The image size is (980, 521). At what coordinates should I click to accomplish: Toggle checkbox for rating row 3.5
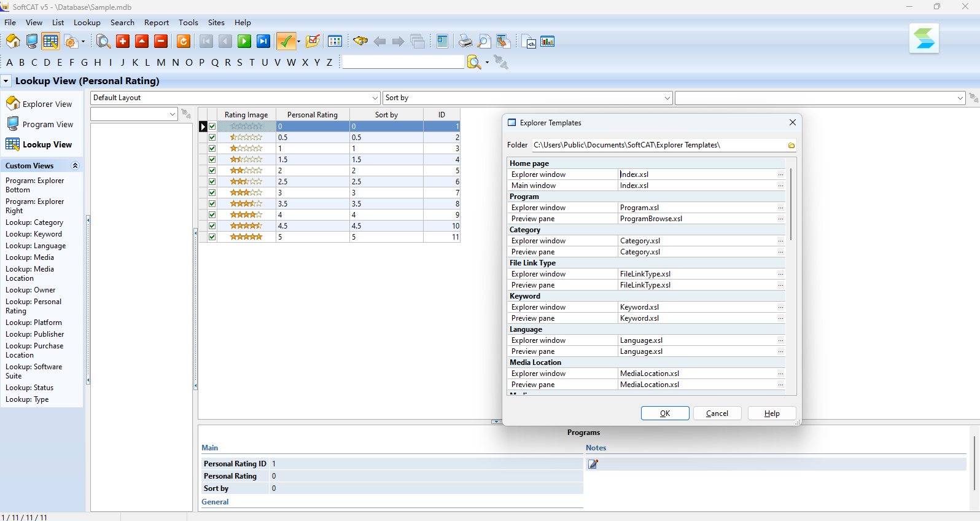point(212,204)
